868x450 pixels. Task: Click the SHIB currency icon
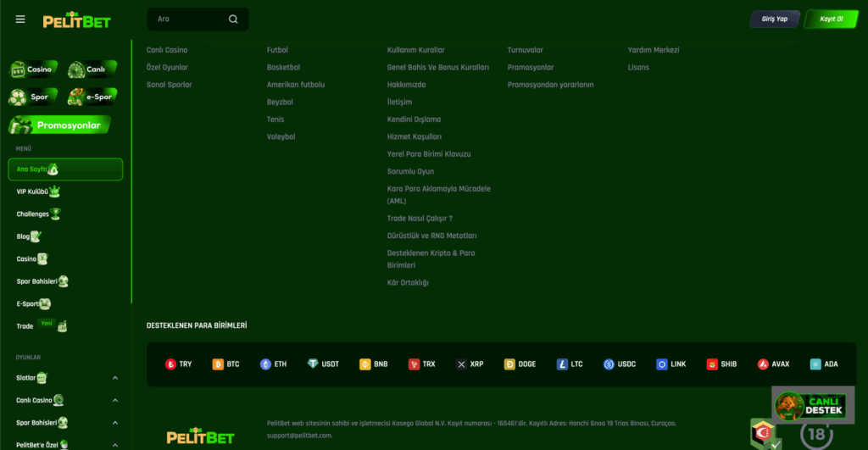(712, 364)
